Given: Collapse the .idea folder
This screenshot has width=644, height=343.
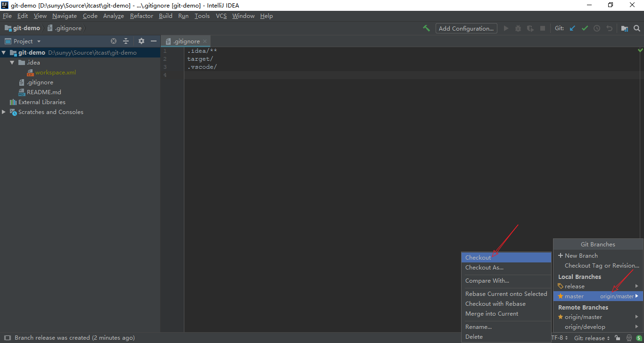Looking at the screenshot, I should coord(12,63).
